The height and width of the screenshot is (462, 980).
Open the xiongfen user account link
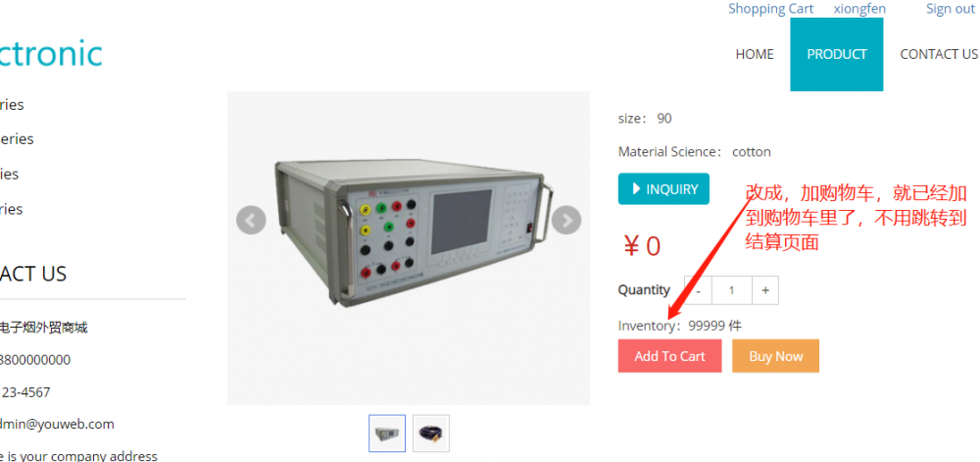[x=859, y=9]
